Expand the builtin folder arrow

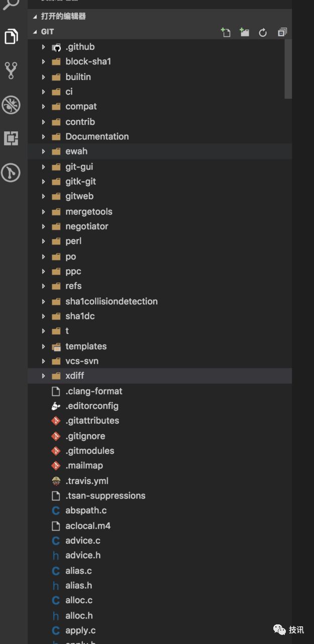coord(43,77)
